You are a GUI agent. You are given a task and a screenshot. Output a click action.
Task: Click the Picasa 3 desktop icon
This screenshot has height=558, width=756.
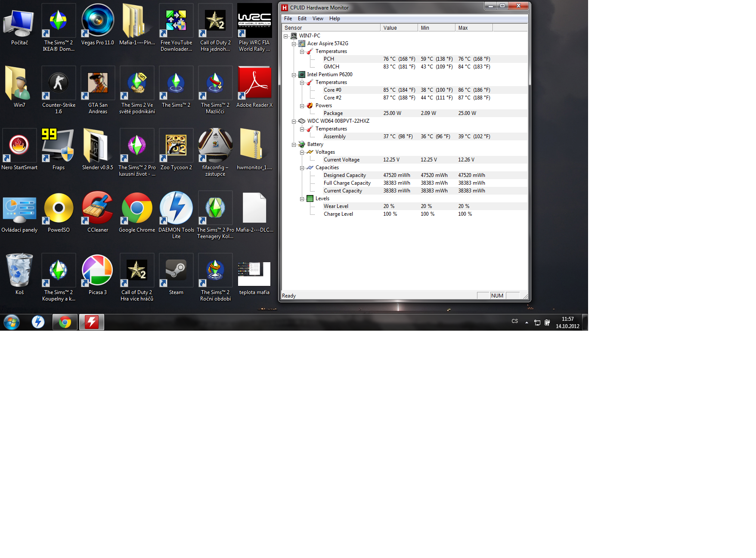(98, 272)
